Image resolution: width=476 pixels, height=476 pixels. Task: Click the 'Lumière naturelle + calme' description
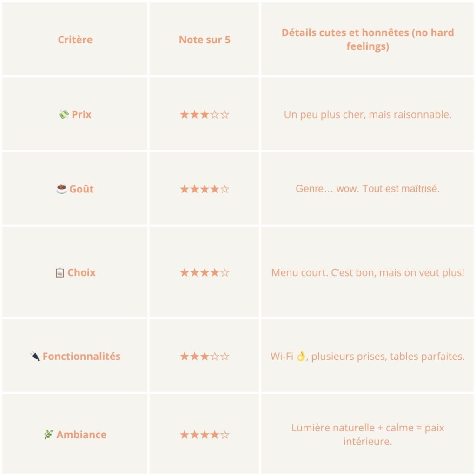(x=368, y=435)
